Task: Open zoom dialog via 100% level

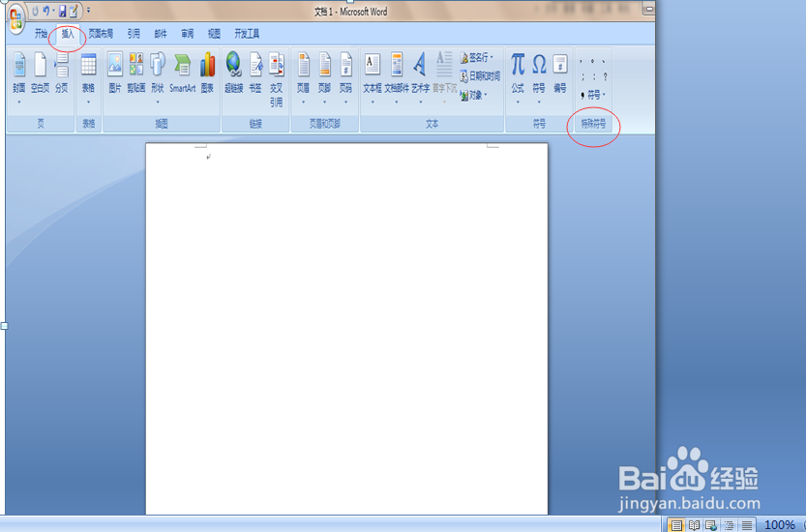Action: click(x=779, y=525)
